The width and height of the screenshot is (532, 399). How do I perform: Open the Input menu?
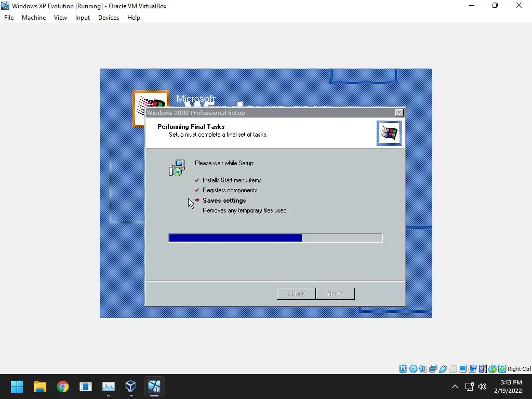click(83, 18)
